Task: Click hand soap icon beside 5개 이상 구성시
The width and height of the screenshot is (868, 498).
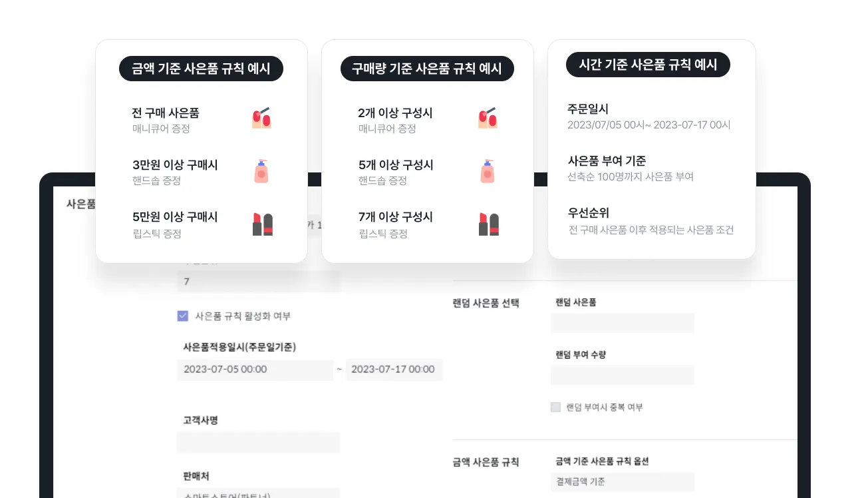Action: tap(488, 171)
